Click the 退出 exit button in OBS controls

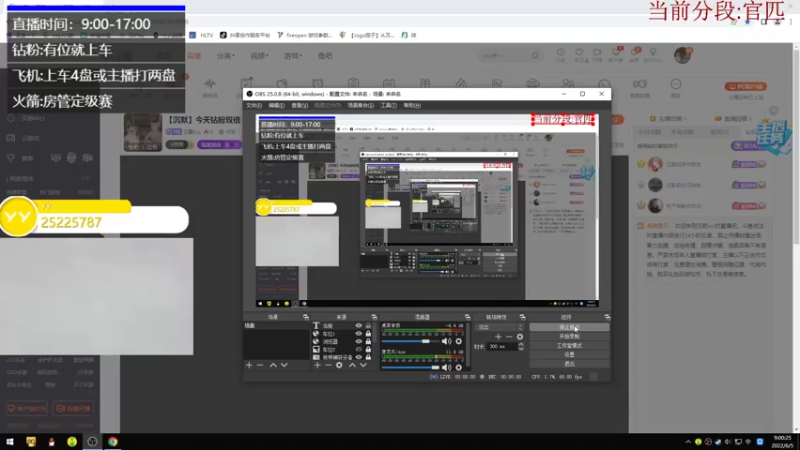pos(569,364)
